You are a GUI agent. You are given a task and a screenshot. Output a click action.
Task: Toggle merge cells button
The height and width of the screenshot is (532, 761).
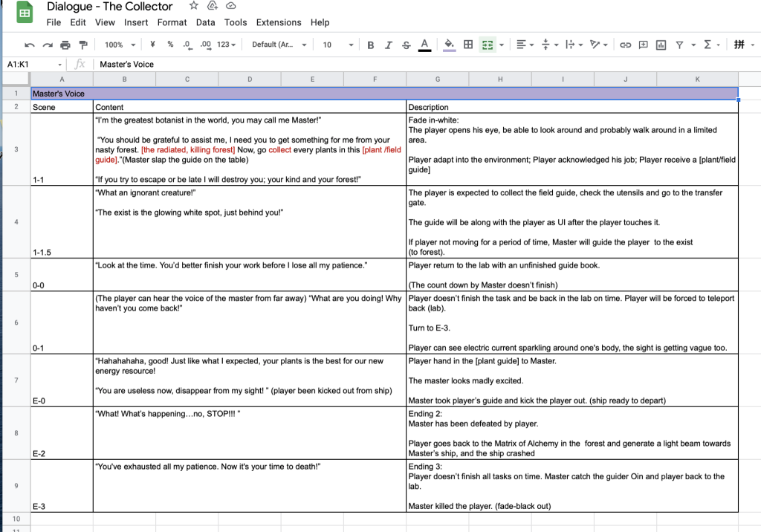[488, 45]
